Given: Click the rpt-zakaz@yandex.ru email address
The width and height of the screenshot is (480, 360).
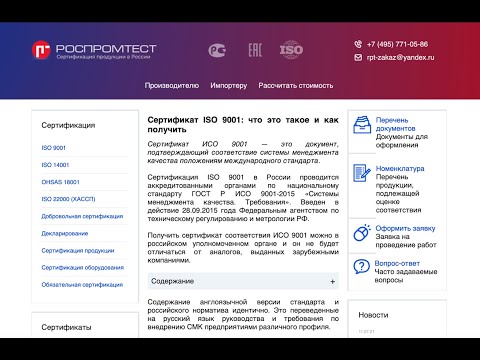Looking at the screenshot, I should coord(400,58).
